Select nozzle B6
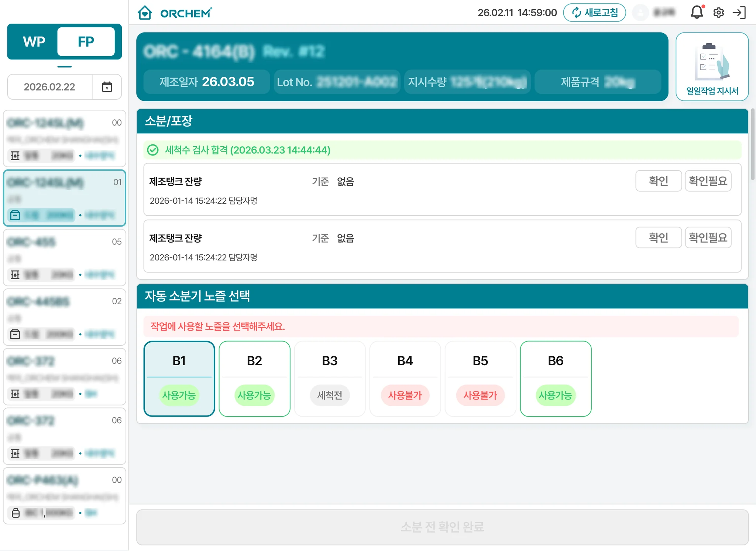Screen dimensions: 756x551 (556, 379)
